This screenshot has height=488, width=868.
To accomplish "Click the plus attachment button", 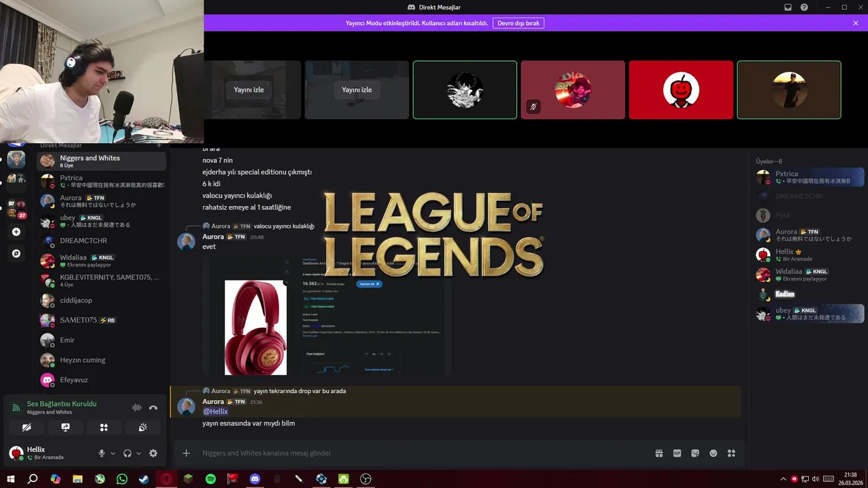I will click(186, 453).
